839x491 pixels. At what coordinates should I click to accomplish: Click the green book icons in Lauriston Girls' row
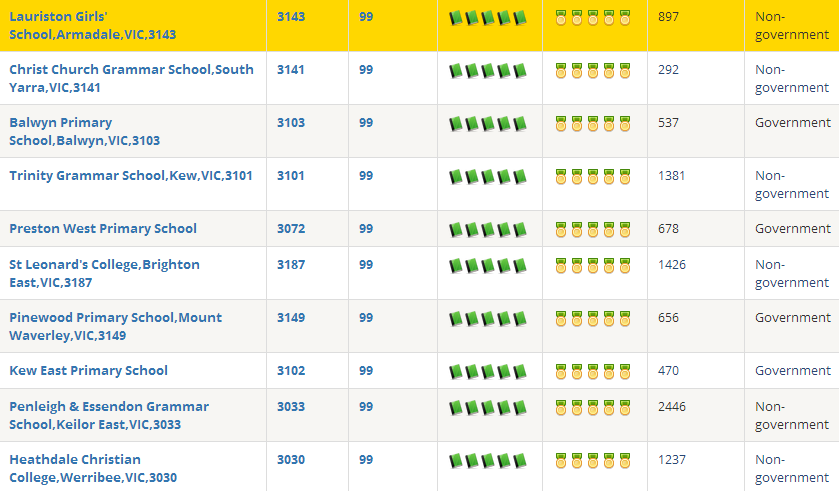click(487, 18)
